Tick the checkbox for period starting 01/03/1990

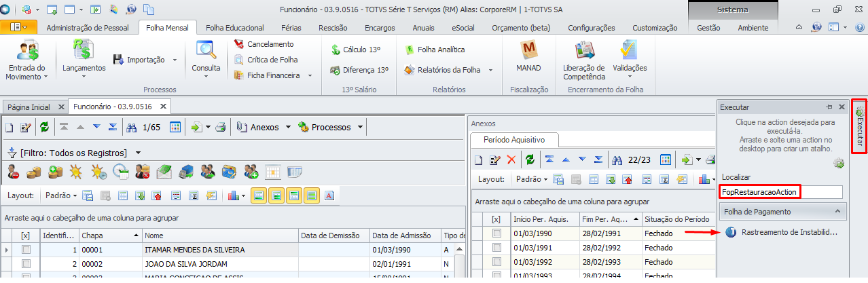pos(496,233)
